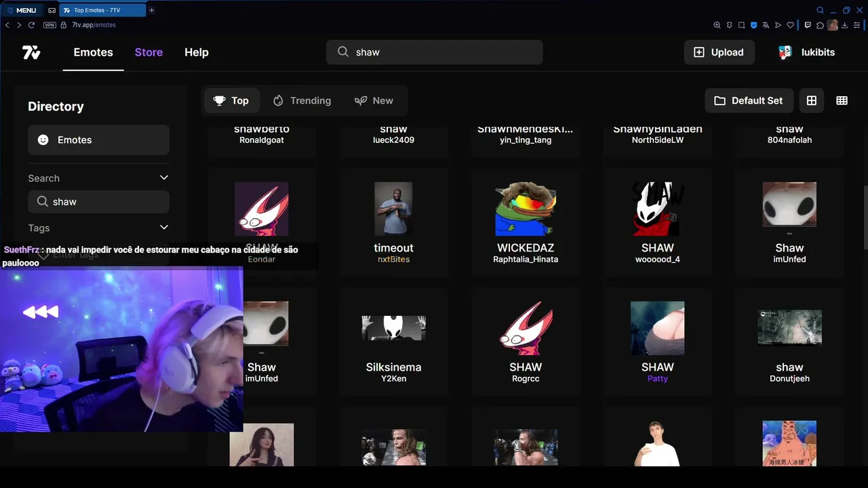Switch to large grid view icon

(x=812, y=100)
